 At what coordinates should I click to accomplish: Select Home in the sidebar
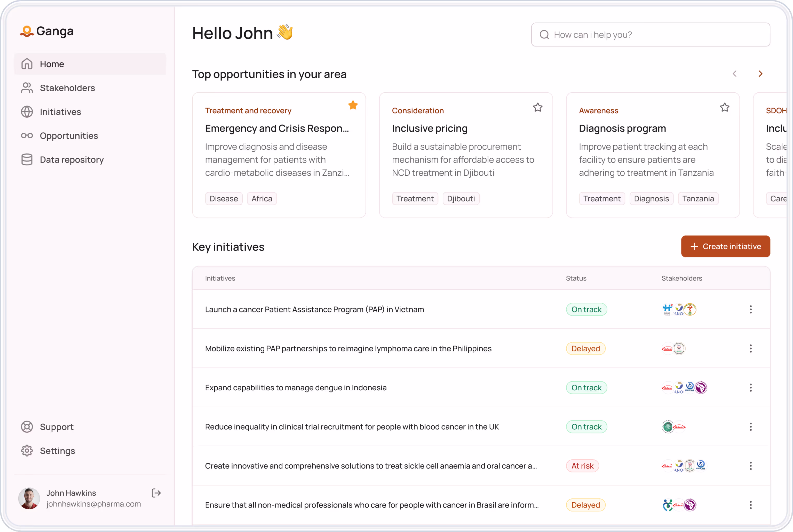(x=52, y=64)
